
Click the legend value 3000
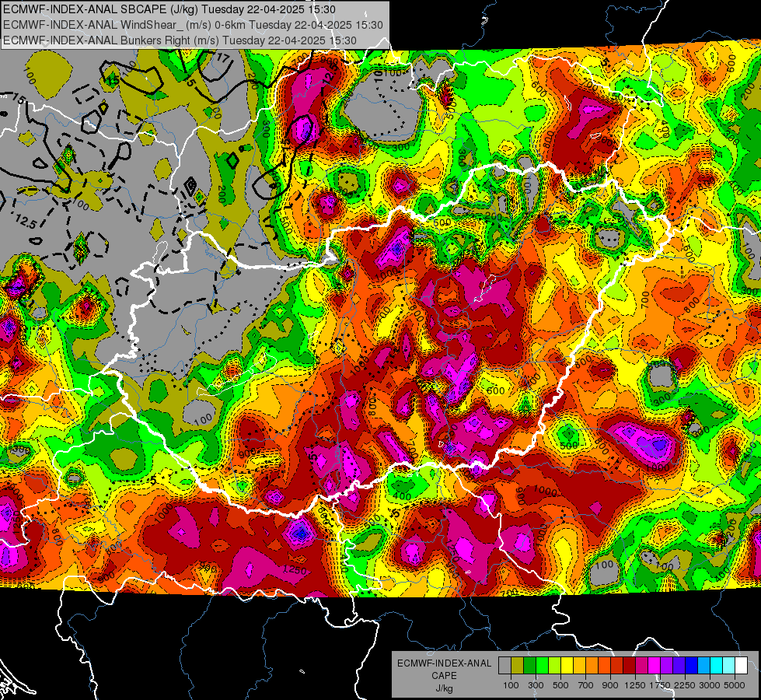coord(710,685)
